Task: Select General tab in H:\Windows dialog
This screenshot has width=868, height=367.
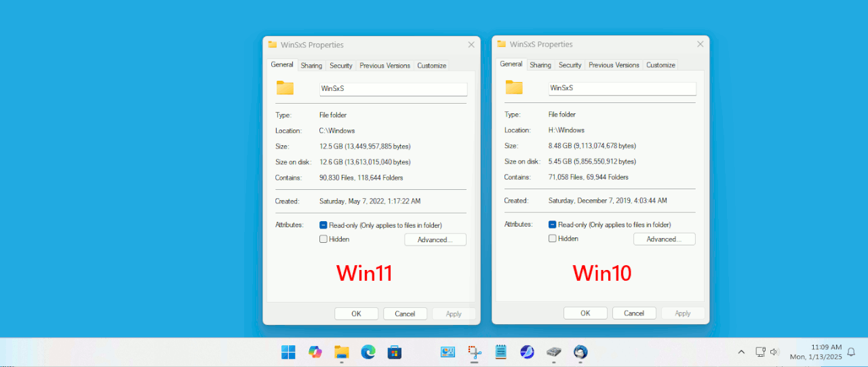Action: click(511, 64)
